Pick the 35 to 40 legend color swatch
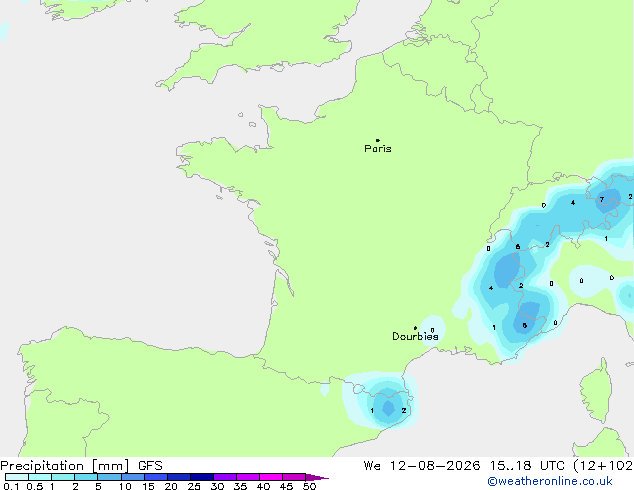The image size is (634, 490). pos(248,477)
